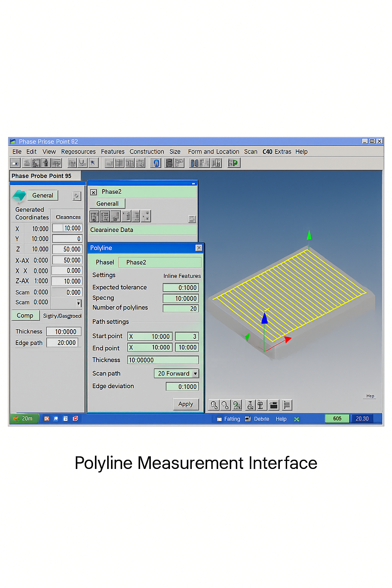Open the Scan path dropdown showing 20 Forward
This screenshot has height=588, width=392.
(176, 373)
